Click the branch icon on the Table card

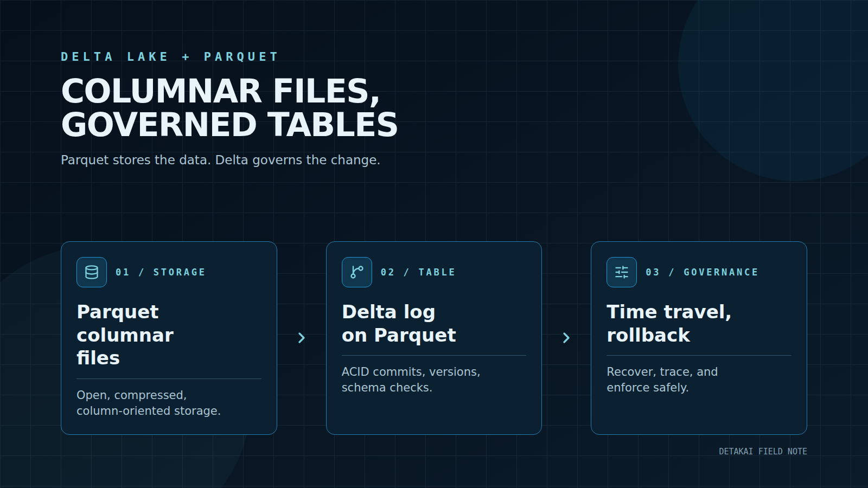pyautogui.click(x=357, y=272)
